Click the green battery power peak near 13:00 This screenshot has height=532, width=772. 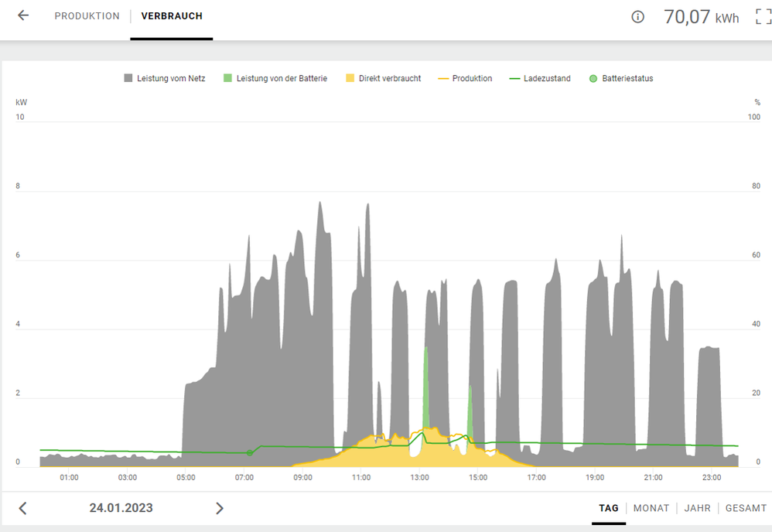tap(425, 387)
